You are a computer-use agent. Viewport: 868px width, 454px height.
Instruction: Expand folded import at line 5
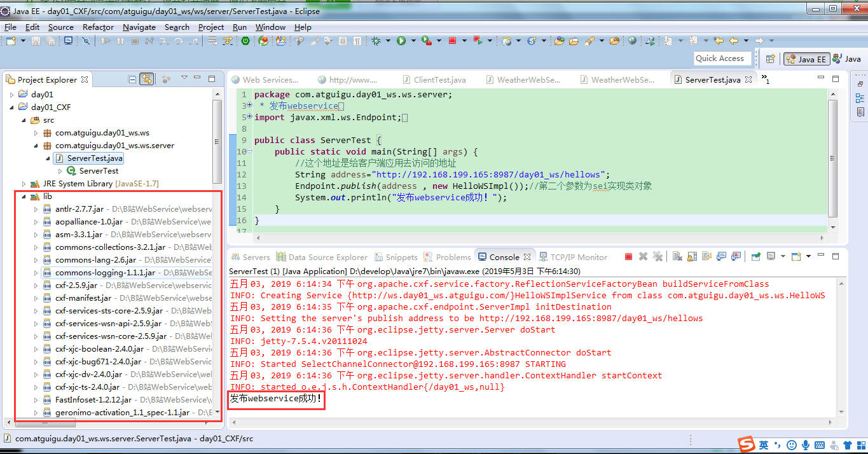click(x=251, y=117)
